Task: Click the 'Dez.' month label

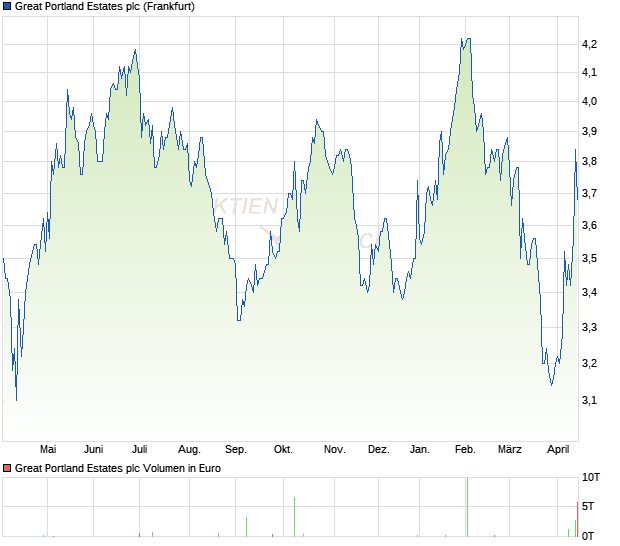Action: 378,449
